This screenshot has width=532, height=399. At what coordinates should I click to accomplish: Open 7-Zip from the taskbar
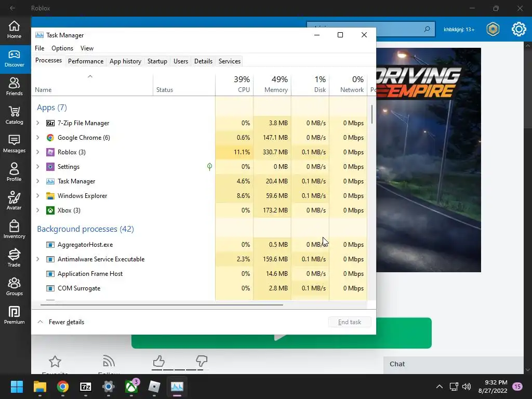(x=86, y=387)
